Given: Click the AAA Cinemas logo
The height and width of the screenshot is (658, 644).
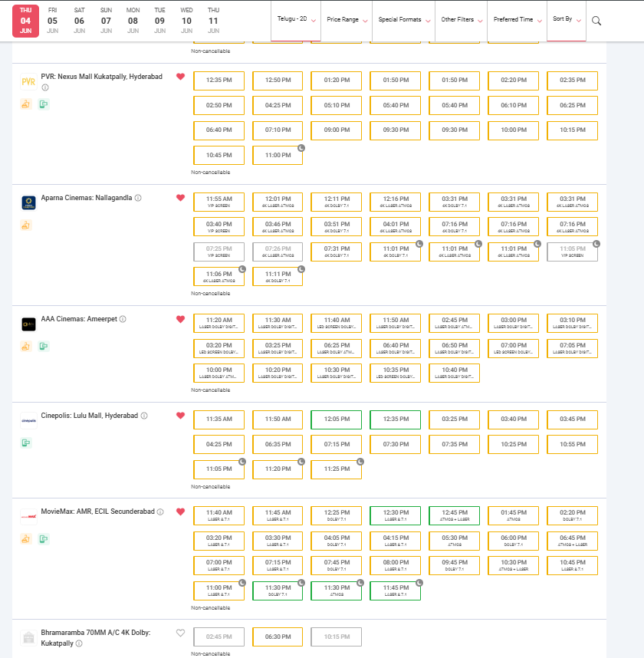Looking at the screenshot, I should (28, 324).
